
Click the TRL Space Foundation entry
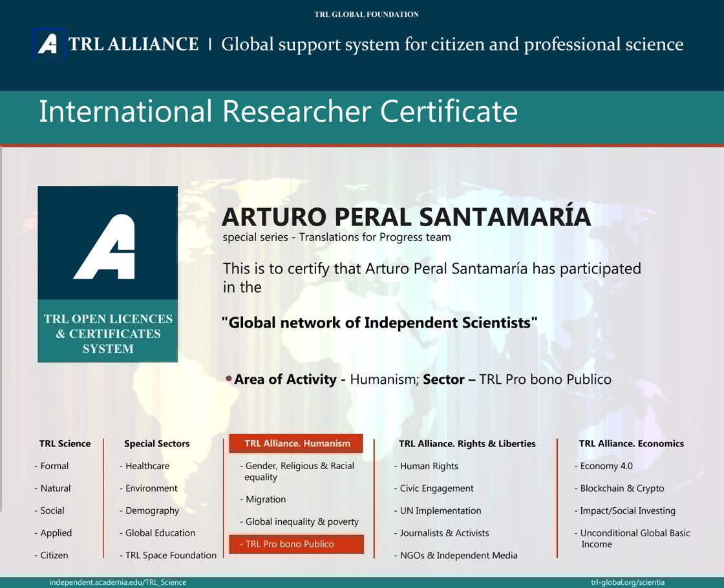point(170,555)
